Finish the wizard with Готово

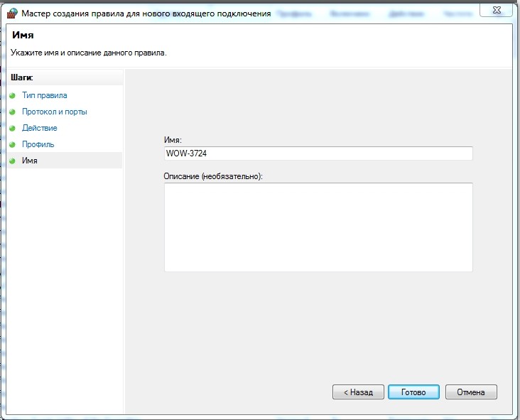(413, 392)
